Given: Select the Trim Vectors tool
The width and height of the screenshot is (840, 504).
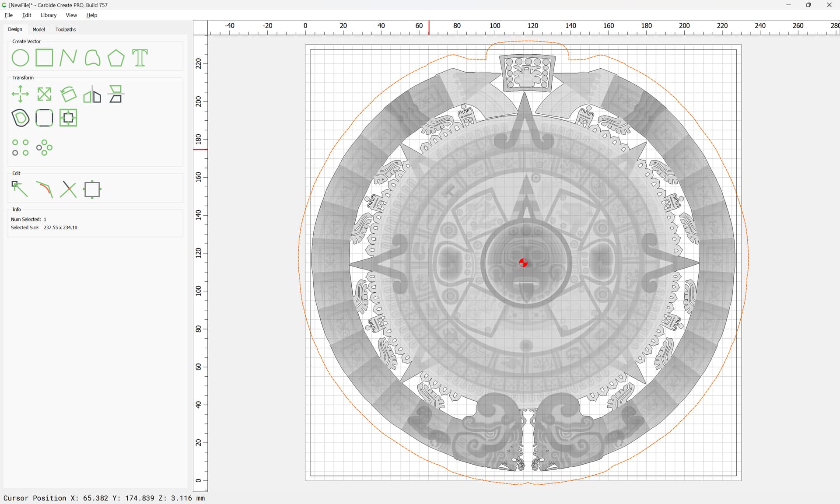Looking at the screenshot, I should point(68,189).
